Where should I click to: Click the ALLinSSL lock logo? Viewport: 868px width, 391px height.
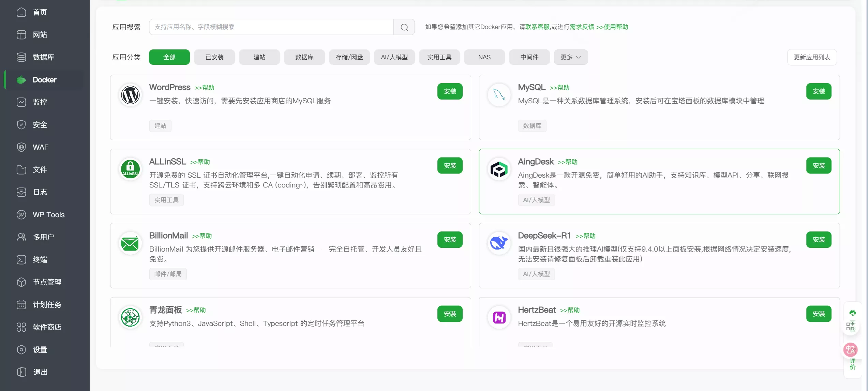pyautogui.click(x=130, y=169)
